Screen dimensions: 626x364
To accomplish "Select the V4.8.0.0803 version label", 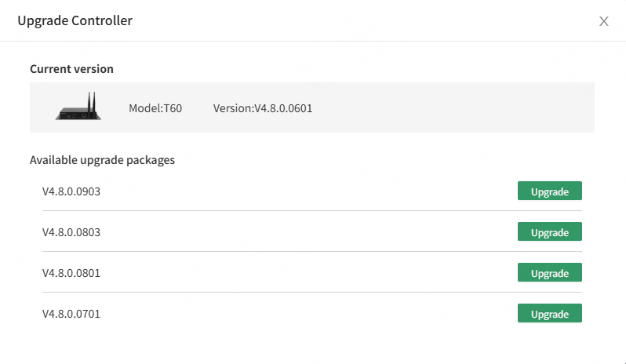I will pyautogui.click(x=71, y=232).
